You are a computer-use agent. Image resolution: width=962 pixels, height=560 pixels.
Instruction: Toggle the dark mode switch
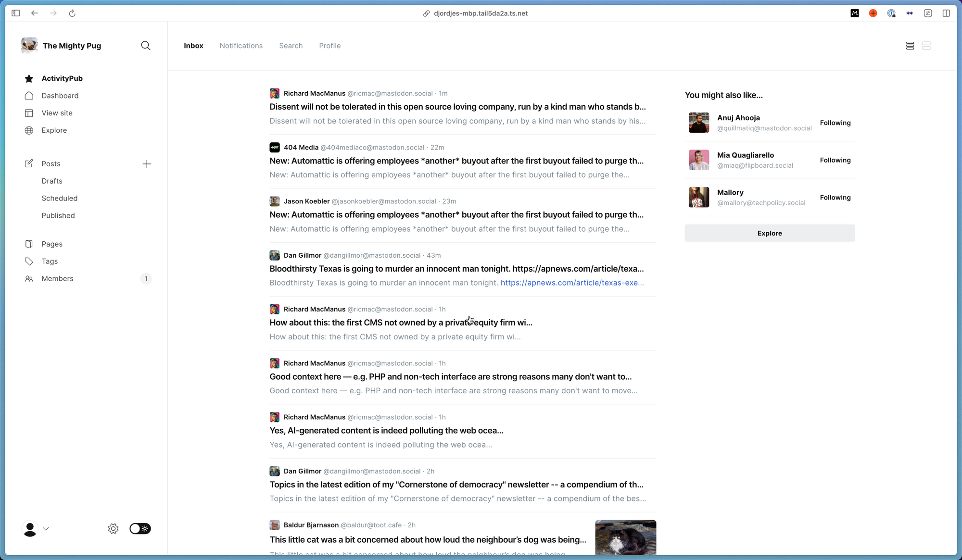(140, 529)
